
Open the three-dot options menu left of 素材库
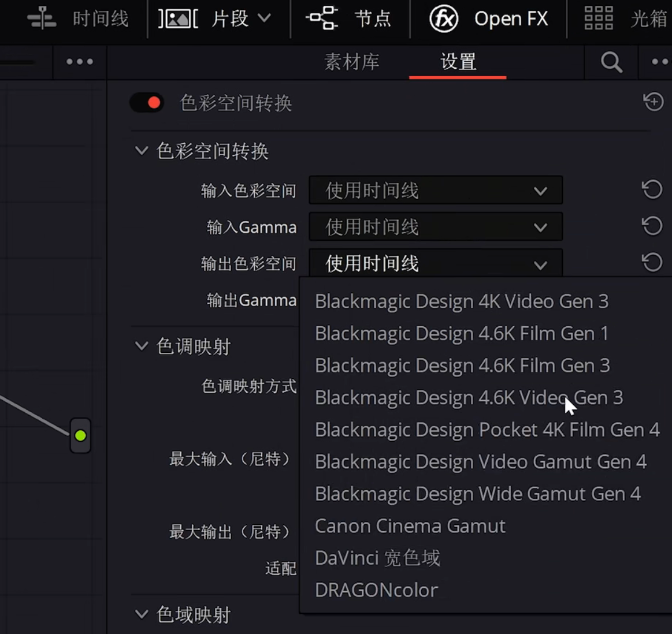click(80, 62)
